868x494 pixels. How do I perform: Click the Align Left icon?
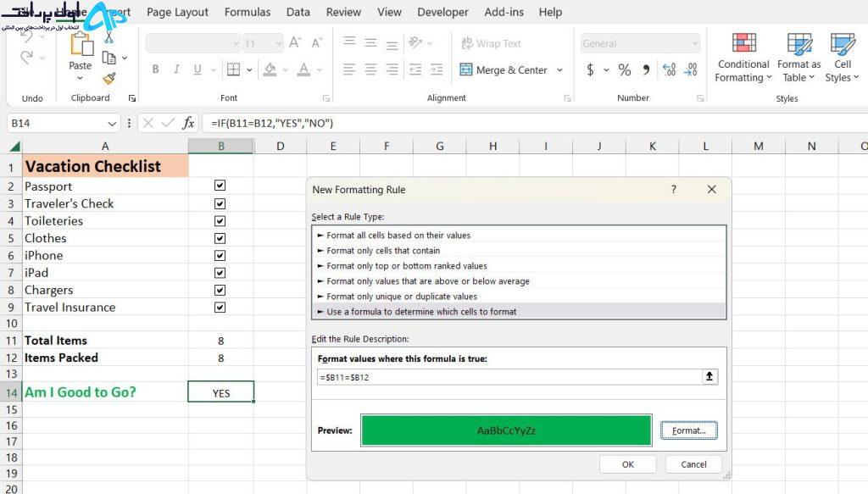pos(348,69)
